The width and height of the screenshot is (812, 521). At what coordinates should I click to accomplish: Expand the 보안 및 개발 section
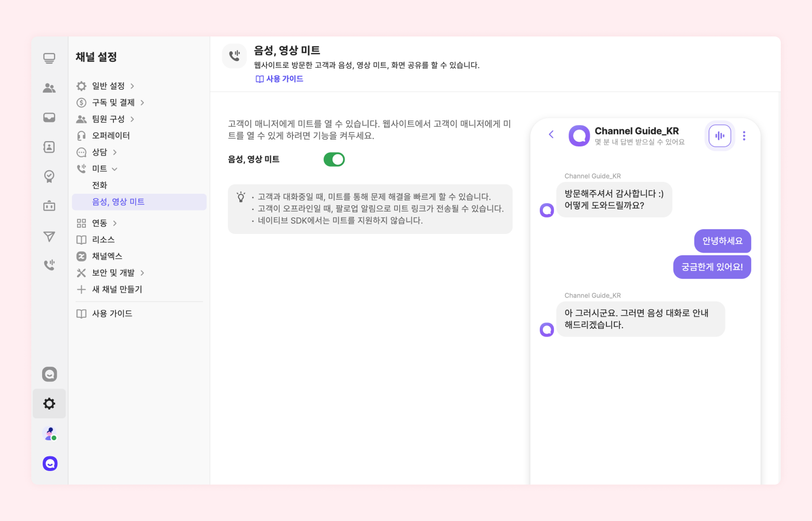pos(113,272)
